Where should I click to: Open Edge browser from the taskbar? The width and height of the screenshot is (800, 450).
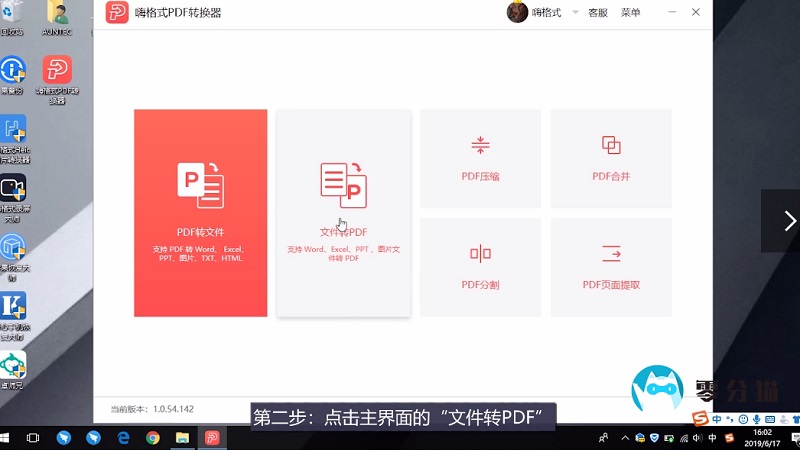point(124,438)
